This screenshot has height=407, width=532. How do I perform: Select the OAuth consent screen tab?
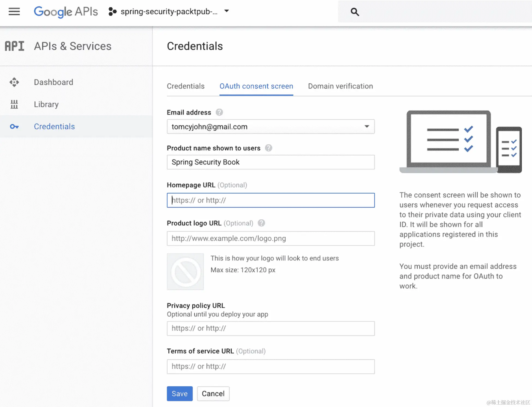pyautogui.click(x=256, y=86)
